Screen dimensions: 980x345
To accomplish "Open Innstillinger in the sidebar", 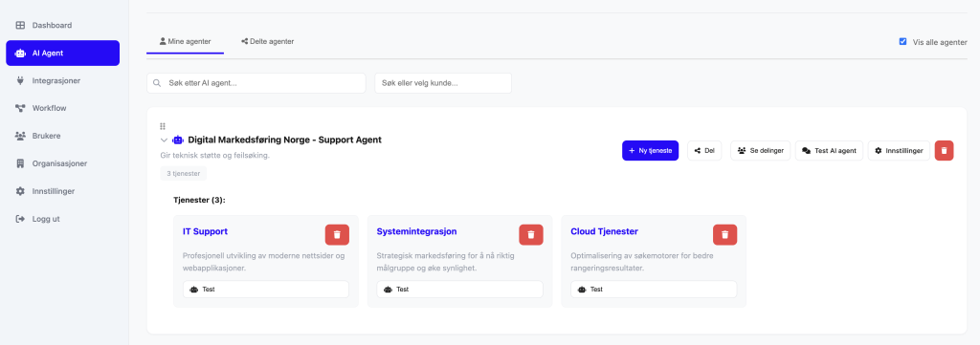I will [x=62, y=191].
